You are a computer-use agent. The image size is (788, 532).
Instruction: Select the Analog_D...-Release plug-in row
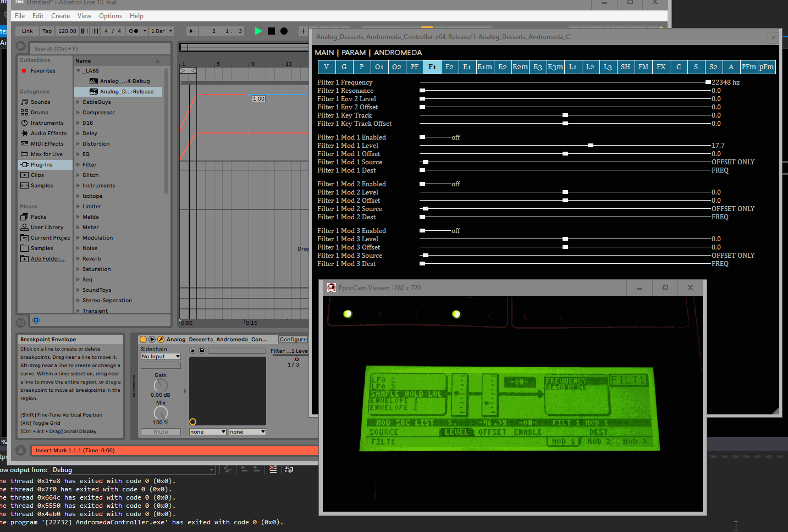118,92
